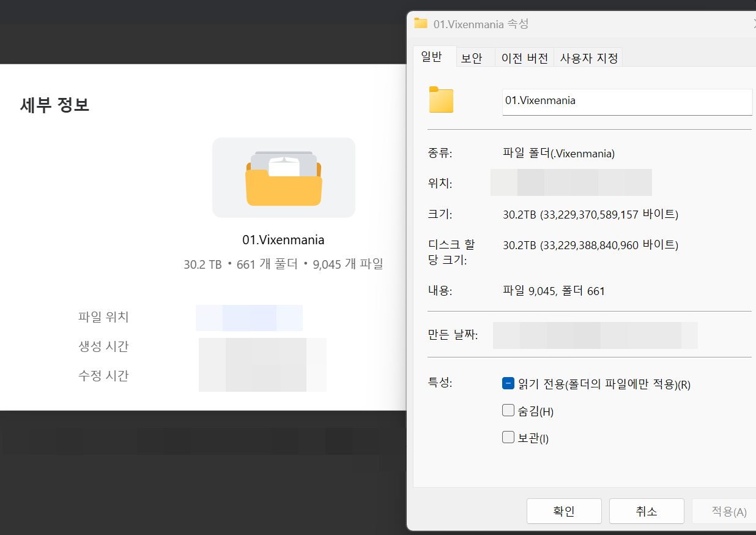Viewport: 756px width, 535px height.
Task: Enable the 숨김(H) checkbox
Action: (x=508, y=411)
